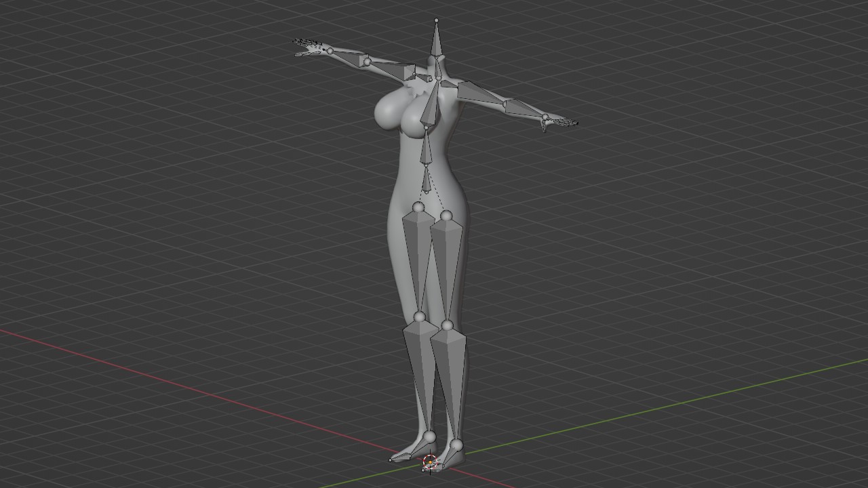The width and height of the screenshot is (868, 488).
Task: Click the wrist joint sphere of the left-pointing arm
Action: 330,51
